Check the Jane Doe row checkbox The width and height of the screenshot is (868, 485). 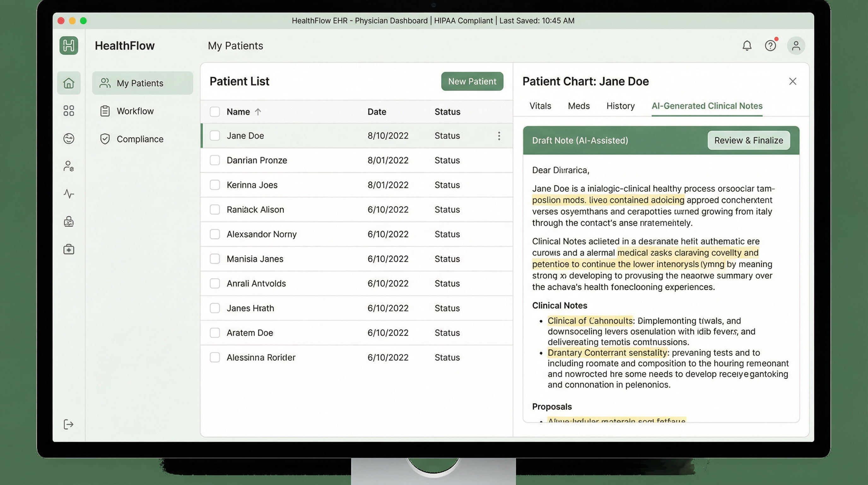pyautogui.click(x=215, y=135)
